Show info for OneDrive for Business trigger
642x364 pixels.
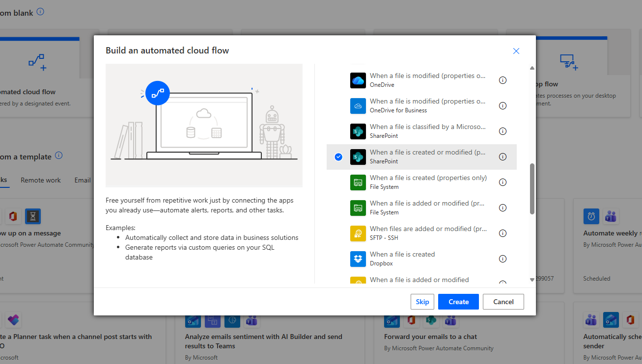(x=502, y=106)
